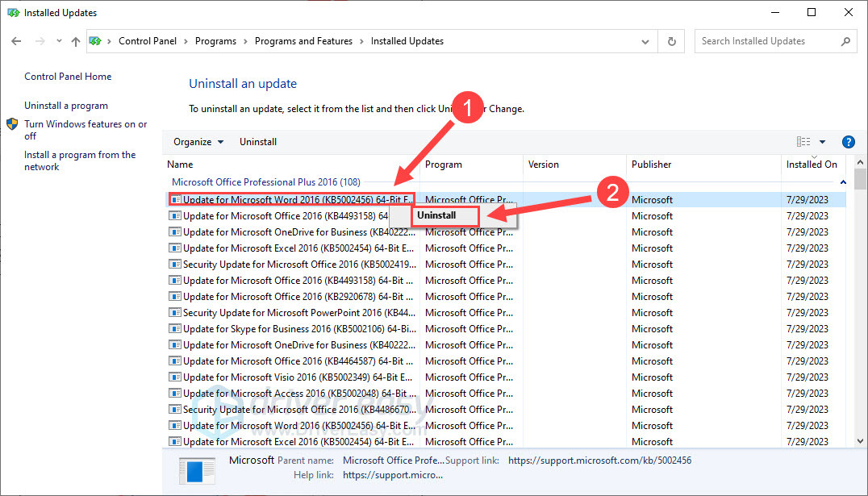Click the Uninstall toolbar command
Image resolution: width=868 pixels, height=496 pixels.
pyautogui.click(x=257, y=141)
